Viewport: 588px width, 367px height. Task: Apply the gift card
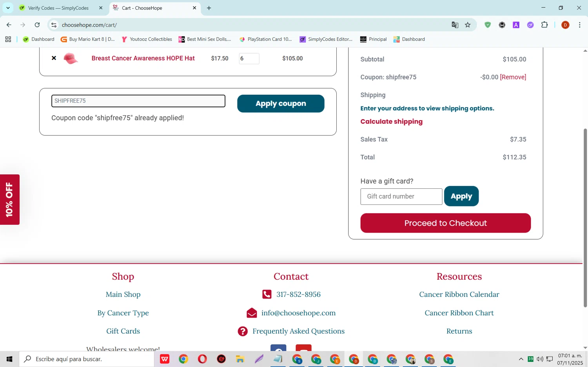pyautogui.click(x=461, y=196)
